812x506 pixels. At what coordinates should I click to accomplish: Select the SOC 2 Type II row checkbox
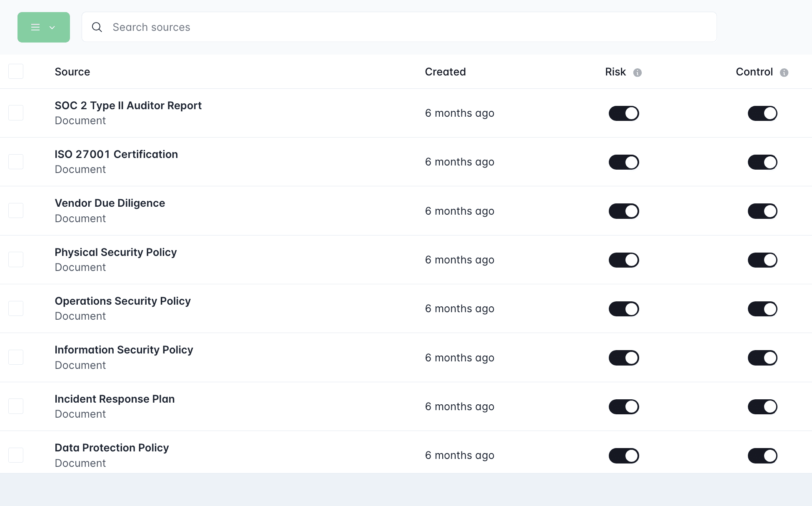[x=16, y=113]
